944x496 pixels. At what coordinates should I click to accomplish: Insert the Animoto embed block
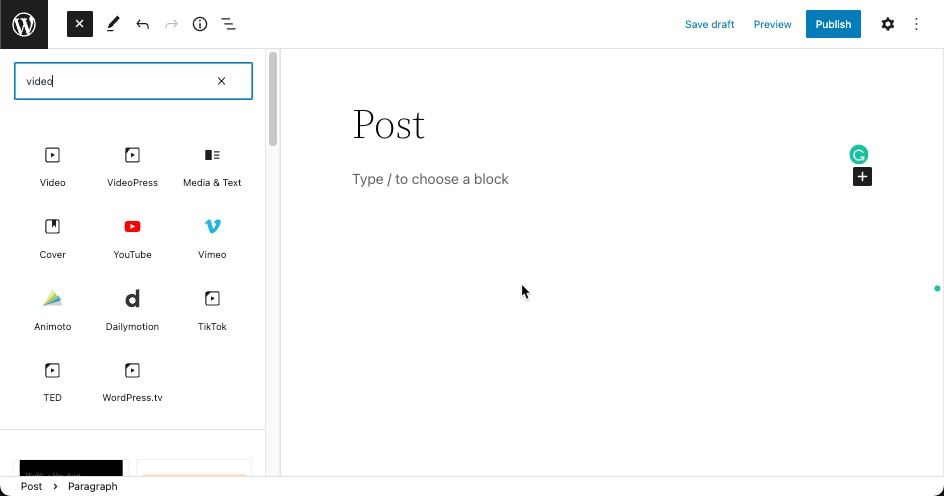(x=52, y=309)
